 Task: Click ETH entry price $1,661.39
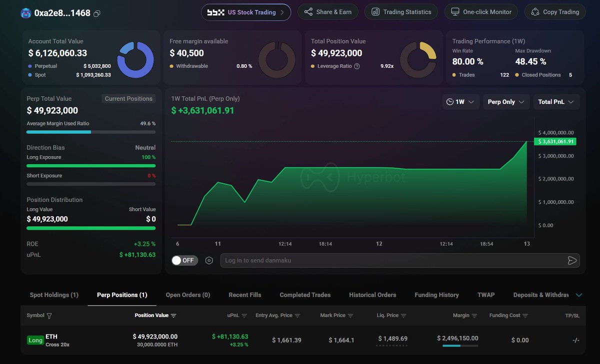[286, 340]
